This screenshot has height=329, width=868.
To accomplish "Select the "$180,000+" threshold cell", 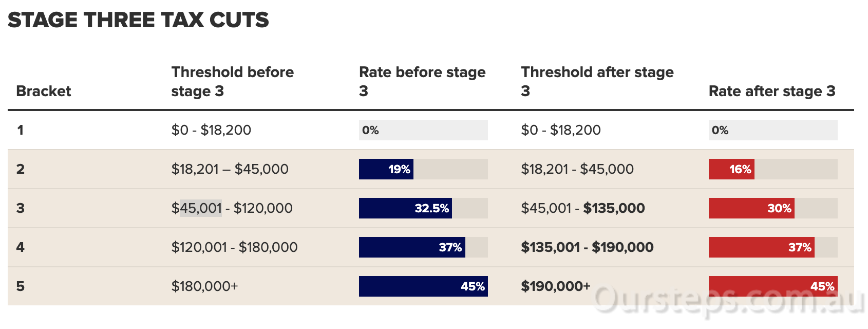I will [x=204, y=286].
